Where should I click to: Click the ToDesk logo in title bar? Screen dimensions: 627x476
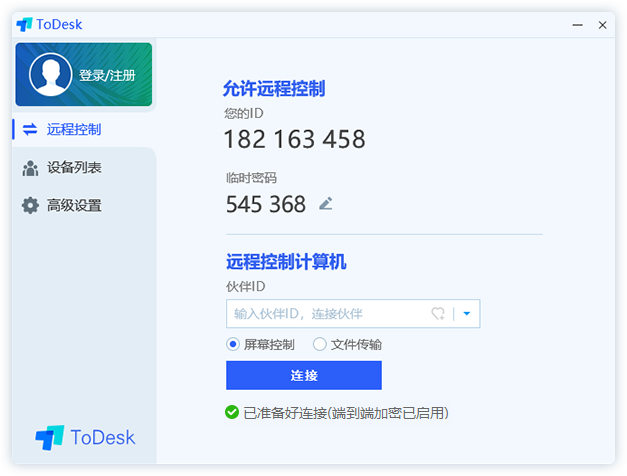coord(49,24)
